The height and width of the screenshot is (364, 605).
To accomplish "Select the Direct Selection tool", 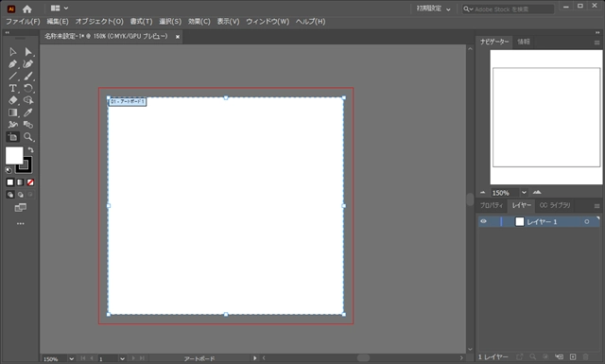I will click(x=28, y=52).
